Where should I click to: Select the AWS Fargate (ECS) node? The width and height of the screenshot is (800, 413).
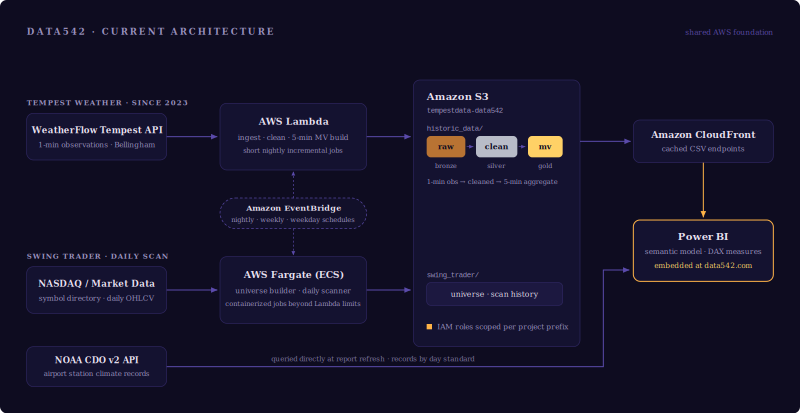pos(293,290)
